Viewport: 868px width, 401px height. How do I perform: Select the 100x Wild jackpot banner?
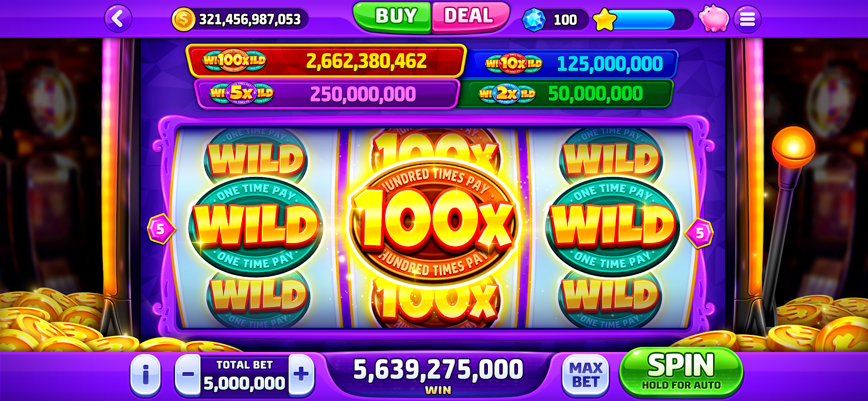pyautogui.click(x=326, y=61)
